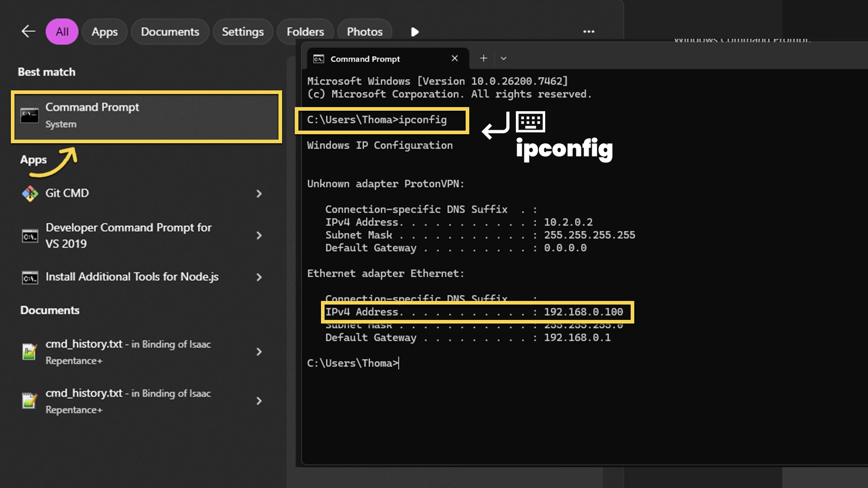
Task: Switch to the Folders filter
Action: pyautogui.click(x=305, y=32)
